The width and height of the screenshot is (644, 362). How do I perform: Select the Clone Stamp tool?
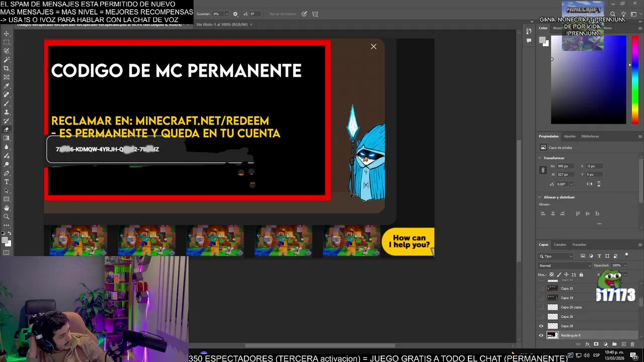tap(7, 112)
